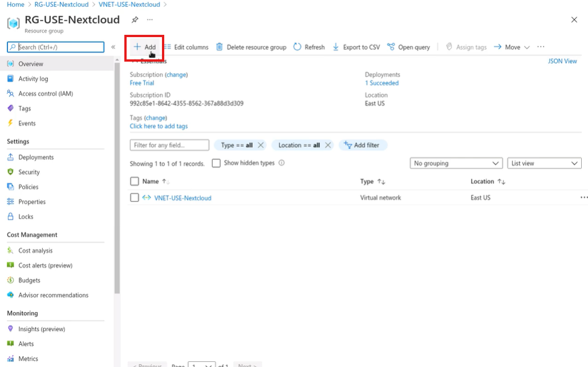Screen dimensions: 588x367
Task: Click the Budgets icon
Action: [10, 280]
